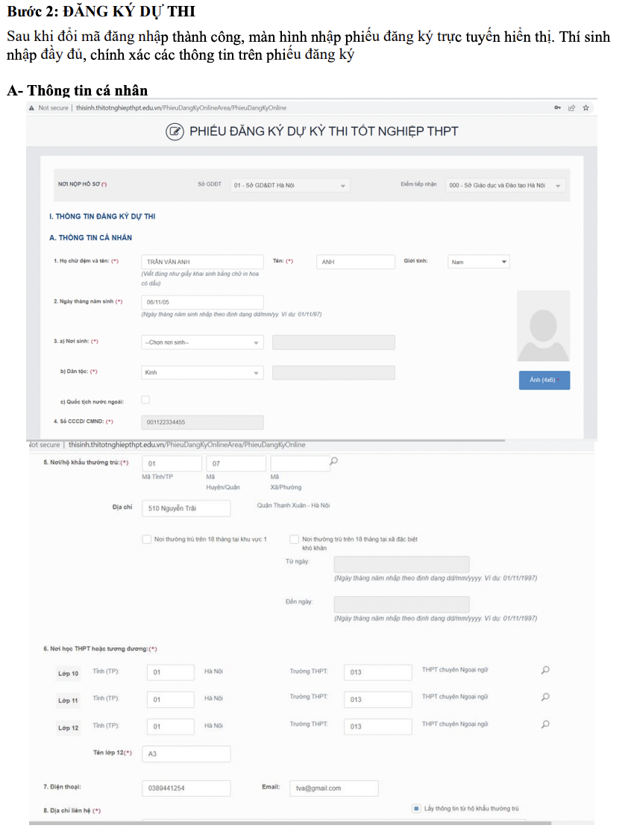Image resolution: width=631 pixels, height=840 pixels.
Task: Click the Từ ngày date field
Action: click(402, 564)
